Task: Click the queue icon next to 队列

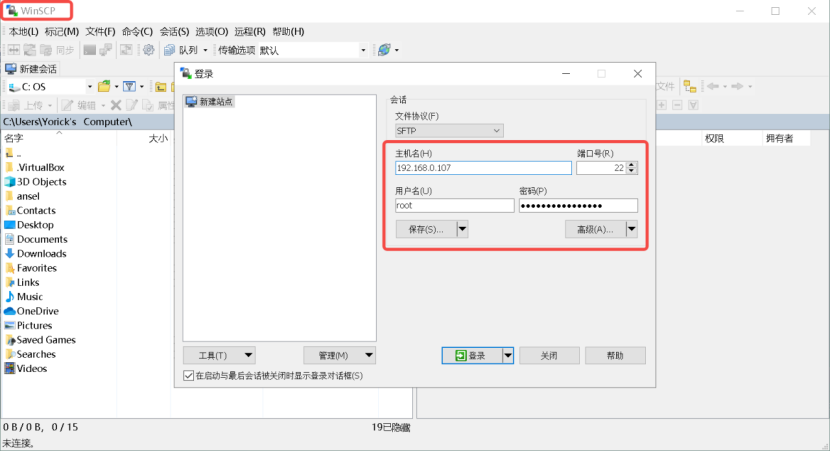Action: tap(169, 50)
